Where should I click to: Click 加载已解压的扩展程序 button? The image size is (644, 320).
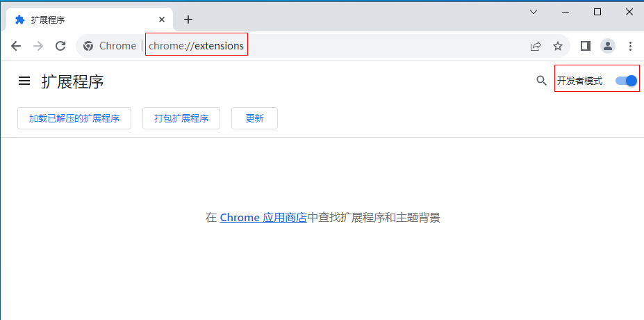(74, 118)
